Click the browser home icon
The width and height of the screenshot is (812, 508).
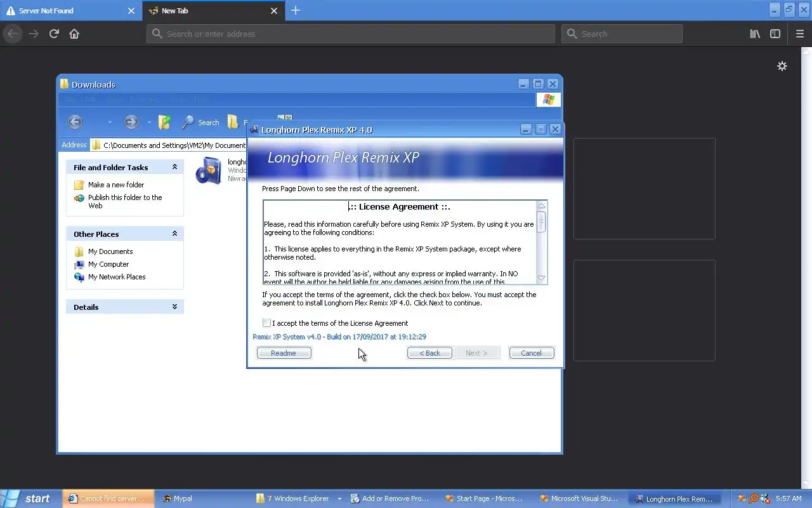[x=74, y=34]
